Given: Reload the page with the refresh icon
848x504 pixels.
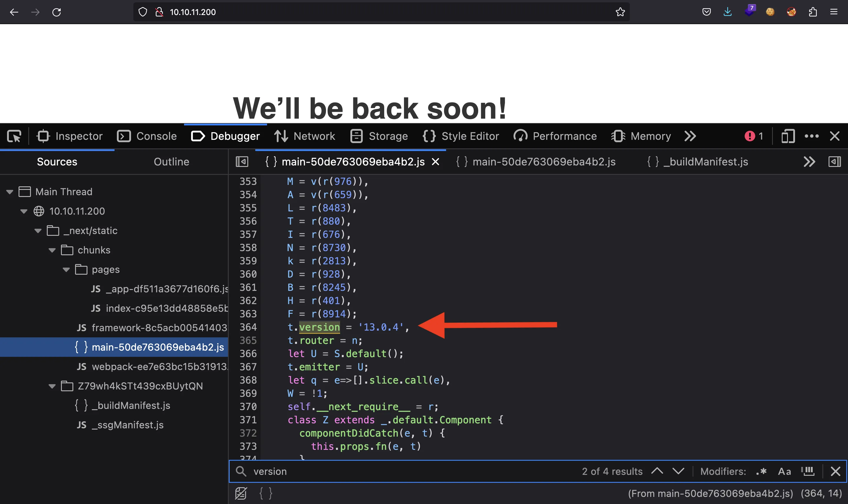Looking at the screenshot, I should point(56,12).
